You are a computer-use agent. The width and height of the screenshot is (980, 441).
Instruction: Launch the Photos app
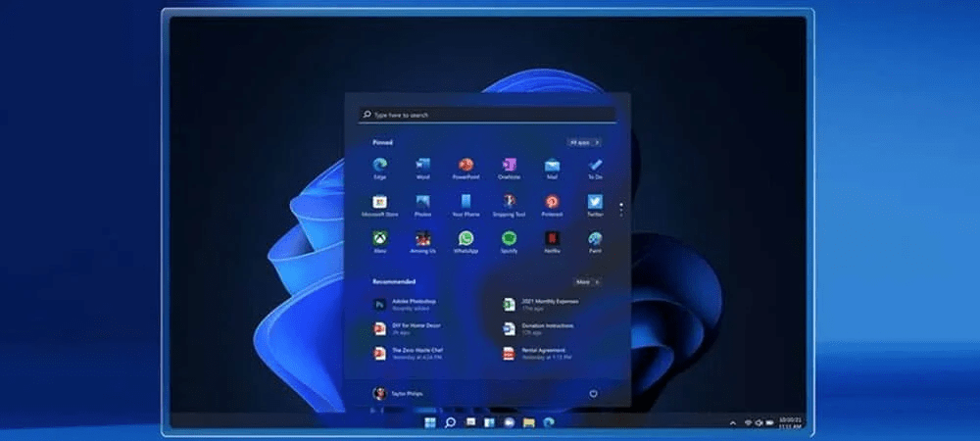tap(423, 206)
